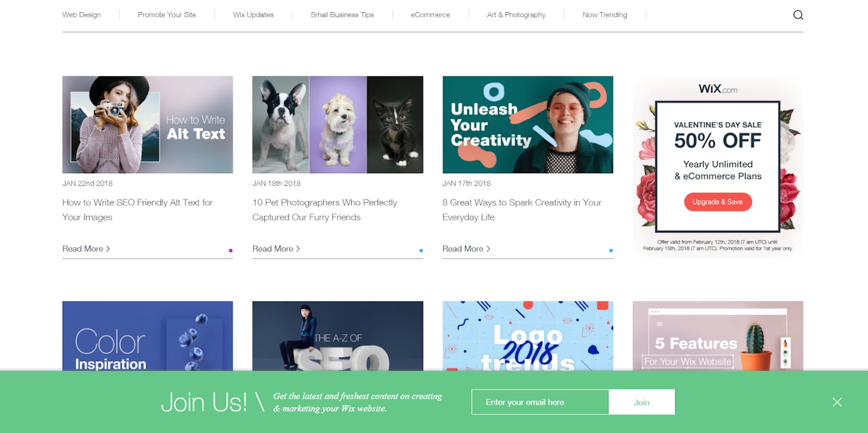Screen dimensions: 868x433
Task: Click the Join button in the banner
Action: pyautogui.click(x=642, y=402)
